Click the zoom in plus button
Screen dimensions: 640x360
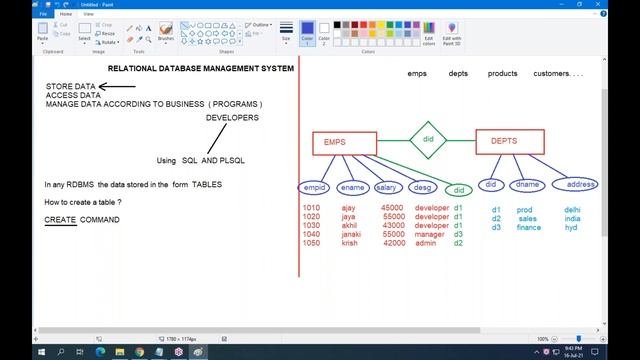coord(603,339)
